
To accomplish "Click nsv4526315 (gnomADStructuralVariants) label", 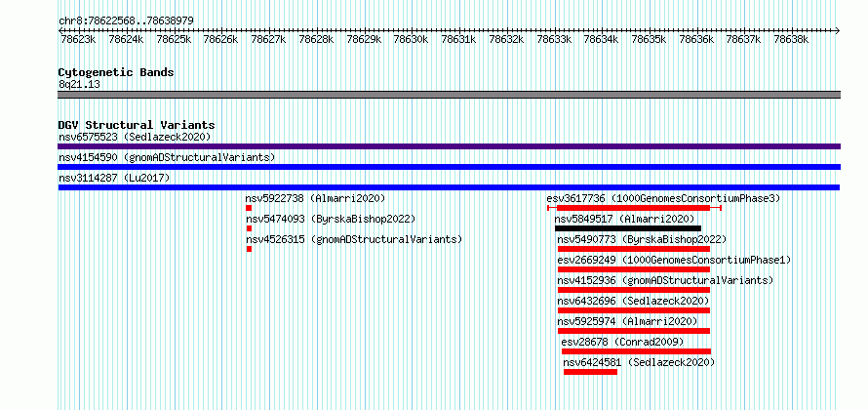I will (354, 239).
